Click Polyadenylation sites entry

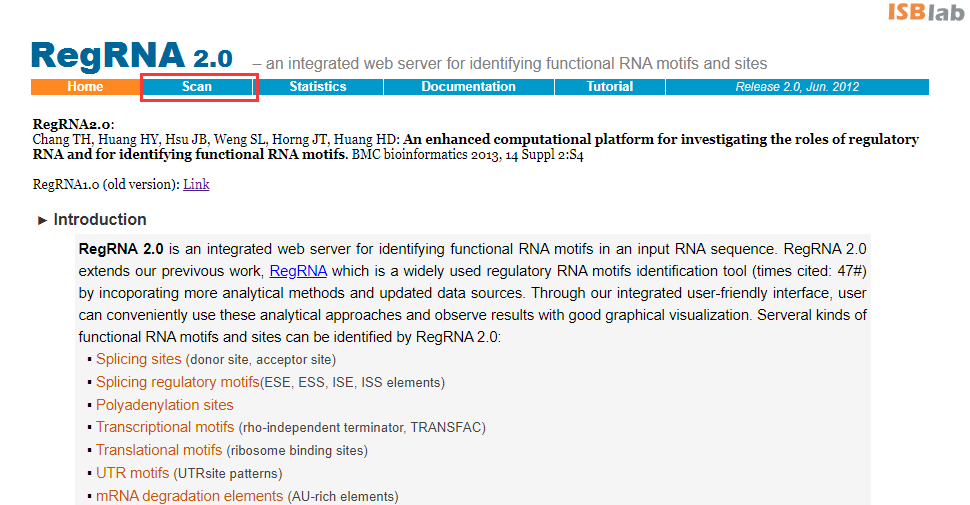164,405
